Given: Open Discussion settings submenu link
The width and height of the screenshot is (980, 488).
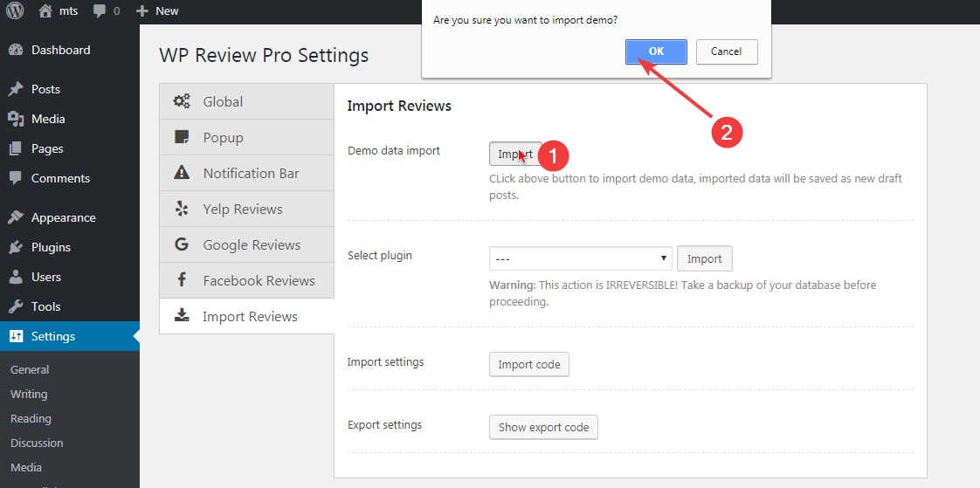Looking at the screenshot, I should coord(37,443).
